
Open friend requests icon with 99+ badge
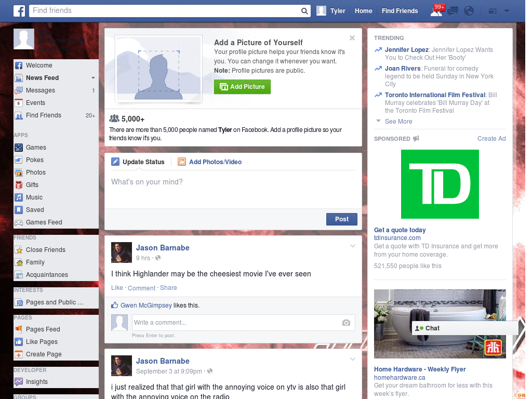click(436, 11)
